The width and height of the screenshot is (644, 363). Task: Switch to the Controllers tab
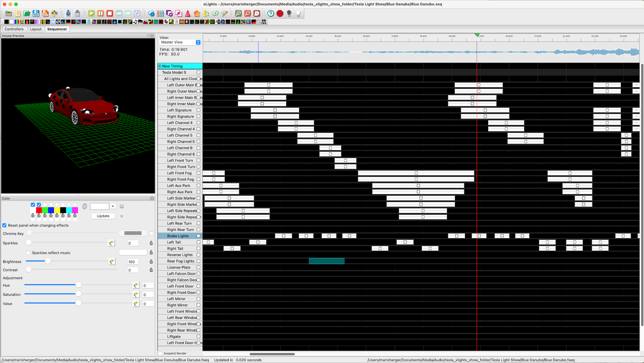tap(14, 29)
